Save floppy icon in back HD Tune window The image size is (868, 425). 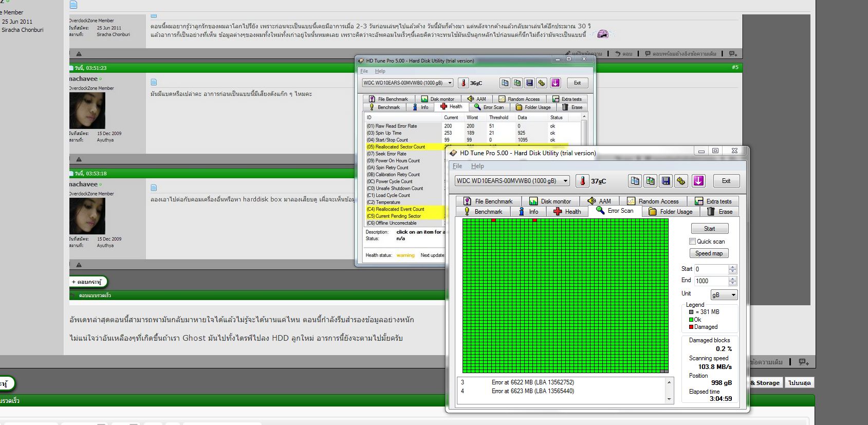tap(530, 83)
